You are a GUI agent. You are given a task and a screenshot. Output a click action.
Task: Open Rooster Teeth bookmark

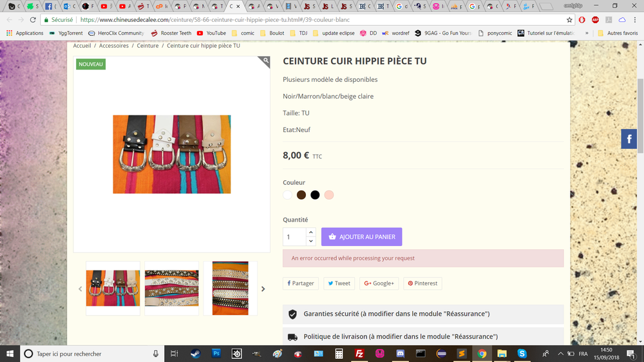click(x=171, y=33)
